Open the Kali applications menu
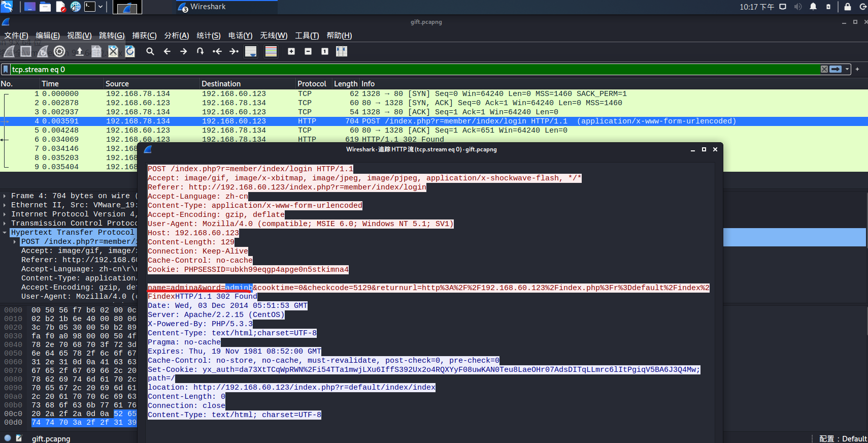The height and width of the screenshot is (443, 868). 7,7
